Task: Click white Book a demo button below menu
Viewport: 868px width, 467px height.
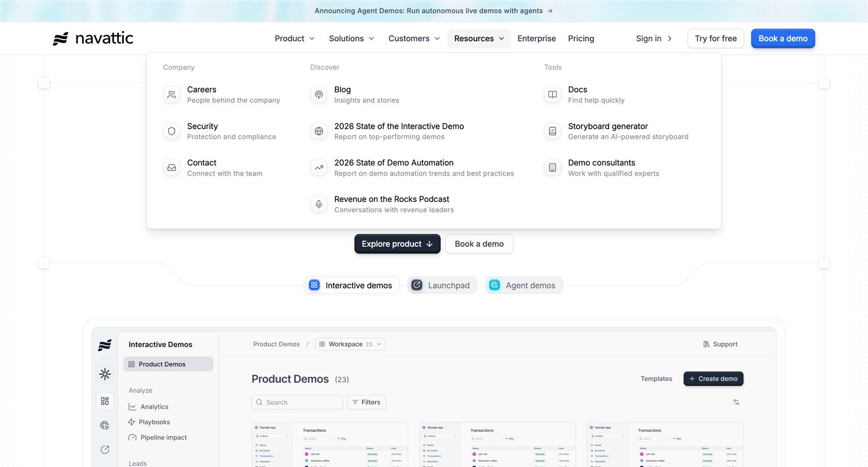Action: 479,244
